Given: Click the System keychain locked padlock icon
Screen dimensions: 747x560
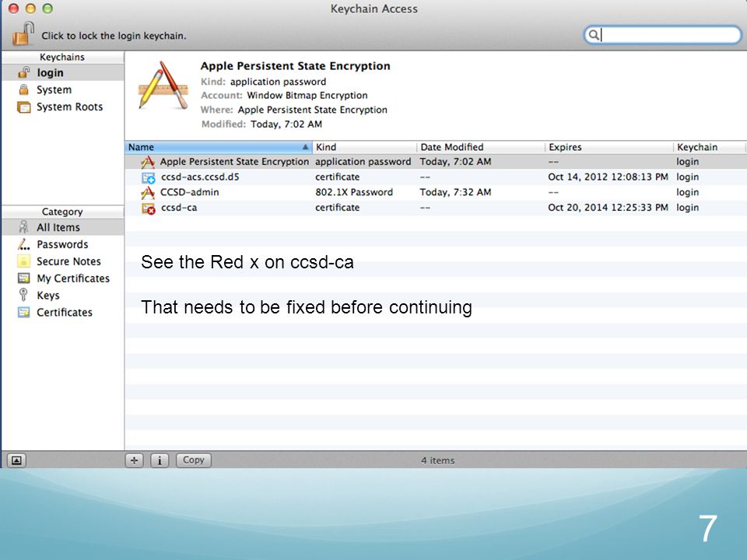Looking at the screenshot, I should [23, 89].
